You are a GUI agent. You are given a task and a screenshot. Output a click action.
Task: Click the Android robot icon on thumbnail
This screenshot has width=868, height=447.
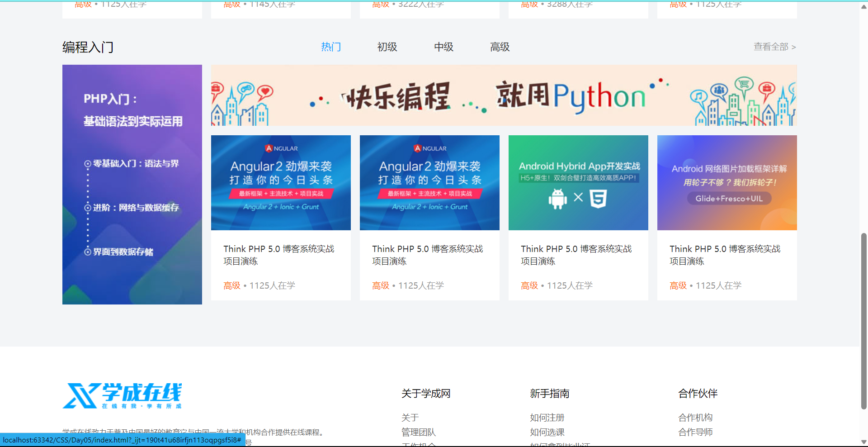tap(557, 198)
